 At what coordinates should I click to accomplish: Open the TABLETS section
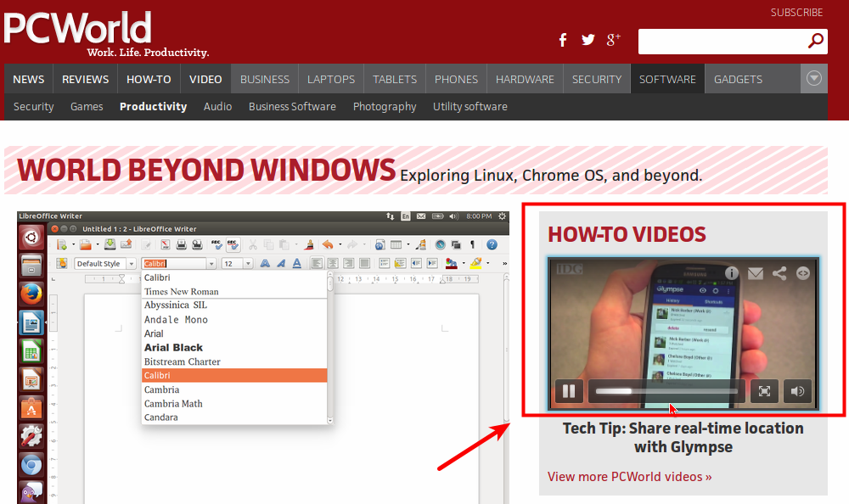point(395,79)
